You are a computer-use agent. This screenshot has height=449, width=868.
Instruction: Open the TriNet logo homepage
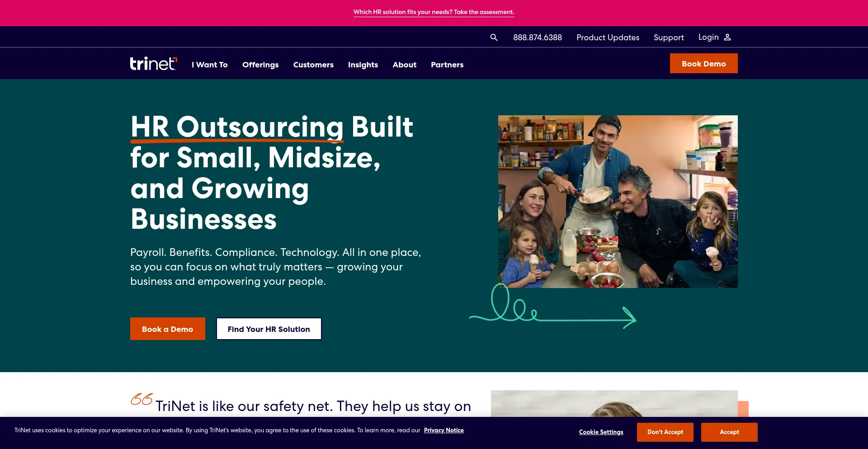click(154, 64)
